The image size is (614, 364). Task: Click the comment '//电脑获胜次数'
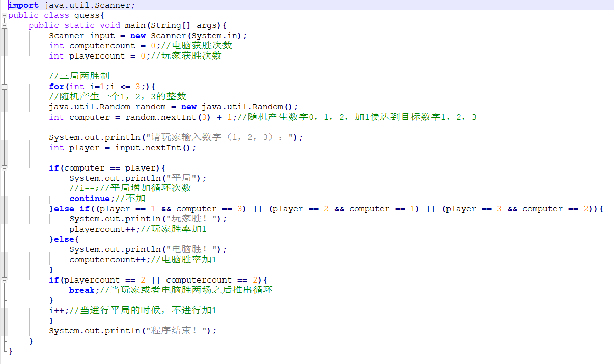[197, 46]
